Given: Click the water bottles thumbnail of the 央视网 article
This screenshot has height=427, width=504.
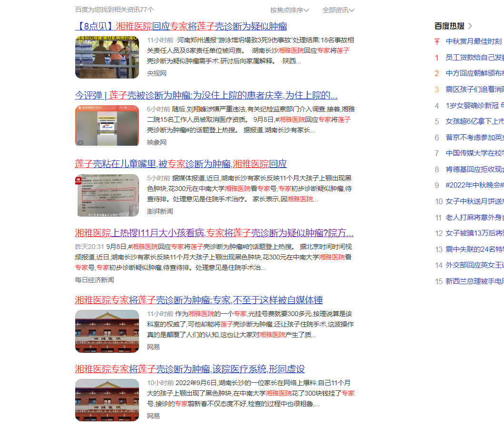Looking at the screenshot, I should [107, 57].
